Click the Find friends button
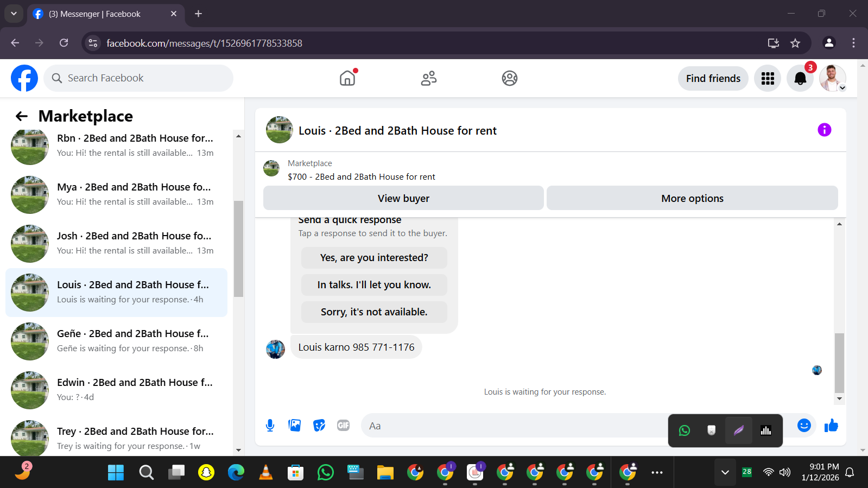868x488 pixels. tap(713, 78)
